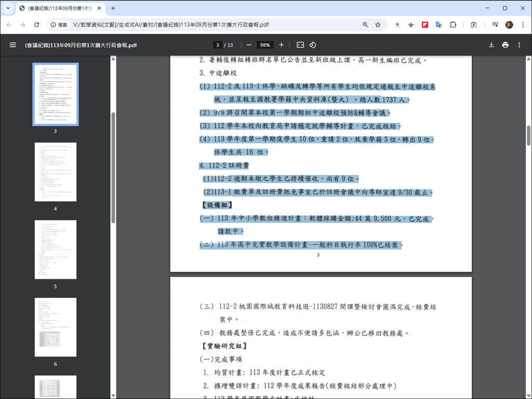Rotate the PDF page counterclockwise
This screenshot has height=399, width=532.
pos(312,45)
